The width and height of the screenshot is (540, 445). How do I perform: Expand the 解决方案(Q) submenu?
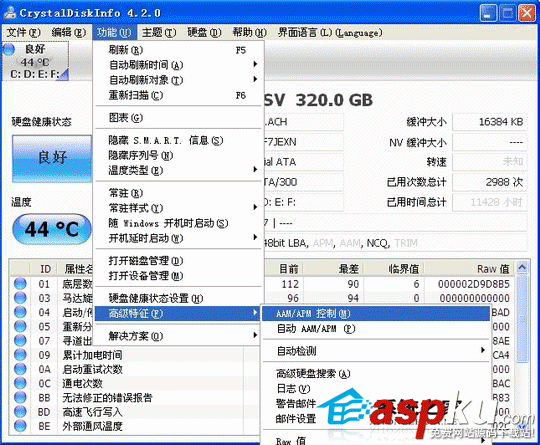coord(178,336)
